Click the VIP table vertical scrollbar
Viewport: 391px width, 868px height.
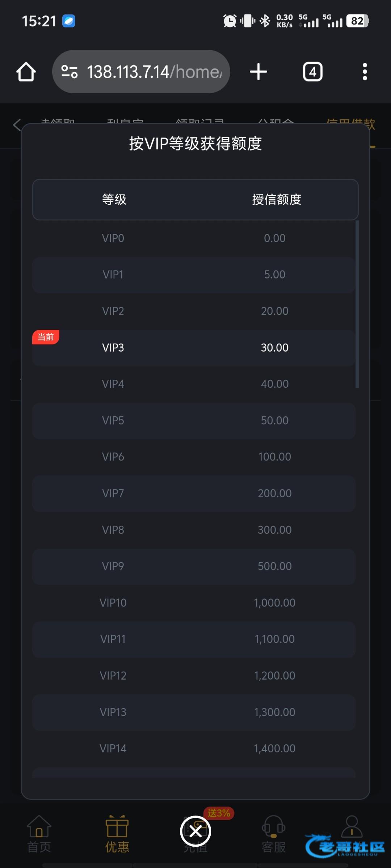357,304
